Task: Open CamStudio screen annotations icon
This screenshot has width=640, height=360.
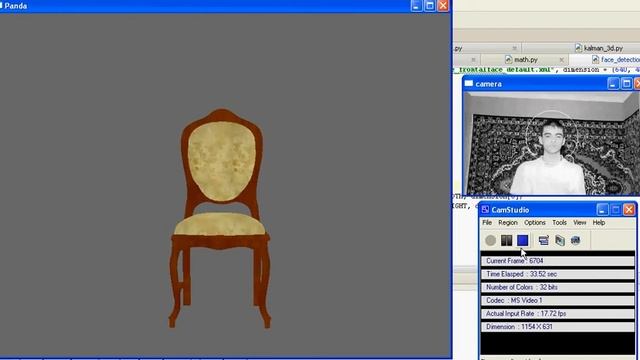Action: (560, 240)
